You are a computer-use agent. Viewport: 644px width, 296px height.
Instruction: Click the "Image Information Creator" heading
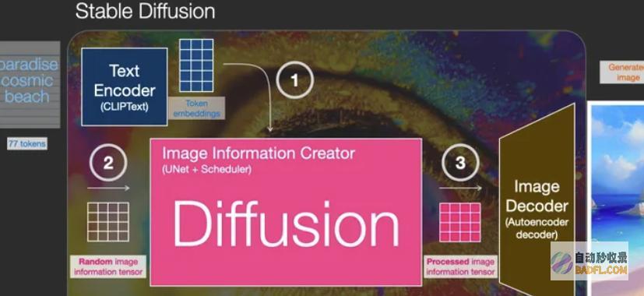(x=259, y=153)
